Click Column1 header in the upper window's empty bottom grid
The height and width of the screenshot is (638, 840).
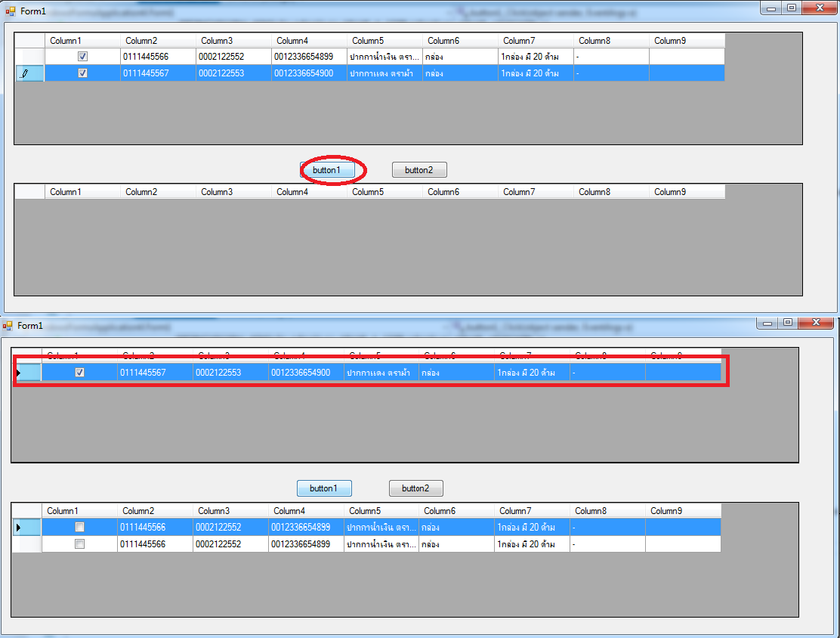[82, 192]
